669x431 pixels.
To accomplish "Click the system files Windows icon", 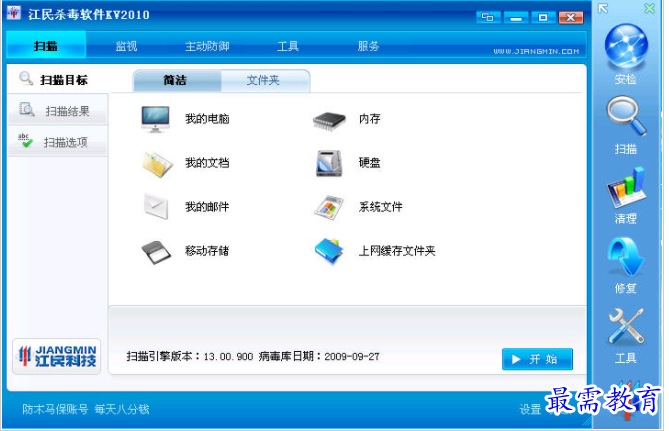I will click(329, 208).
